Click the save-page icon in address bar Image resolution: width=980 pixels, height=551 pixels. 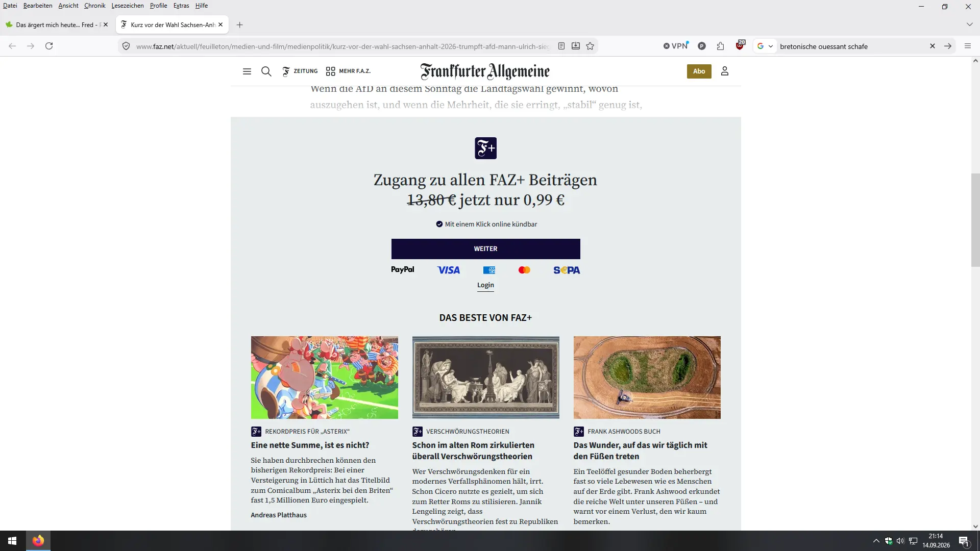tap(576, 46)
